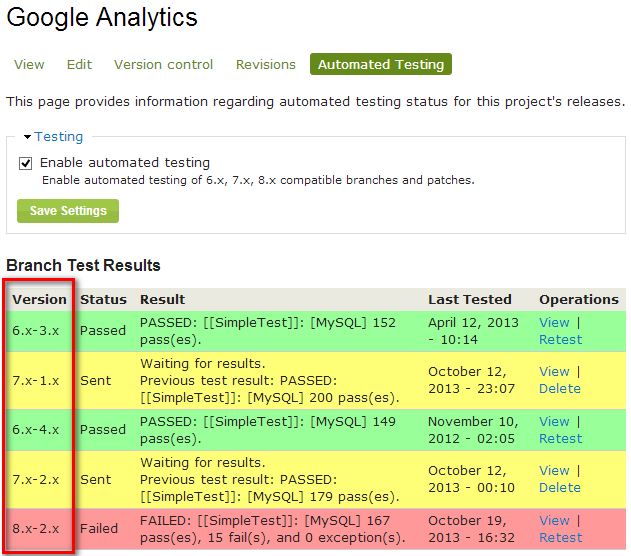The width and height of the screenshot is (631, 556).
Task: Click the Last Tested column header
Action: [x=470, y=299]
